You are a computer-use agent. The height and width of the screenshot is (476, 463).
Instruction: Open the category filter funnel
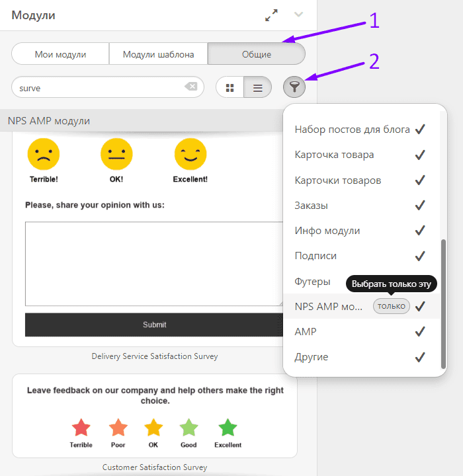coord(294,87)
